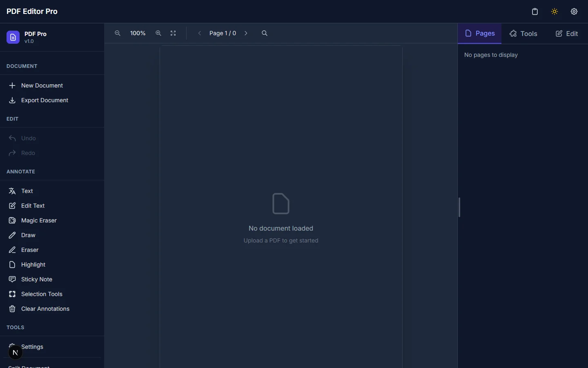Select the Edit Text tool
Viewport: 588px width, 368px height.
pyautogui.click(x=52, y=206)
